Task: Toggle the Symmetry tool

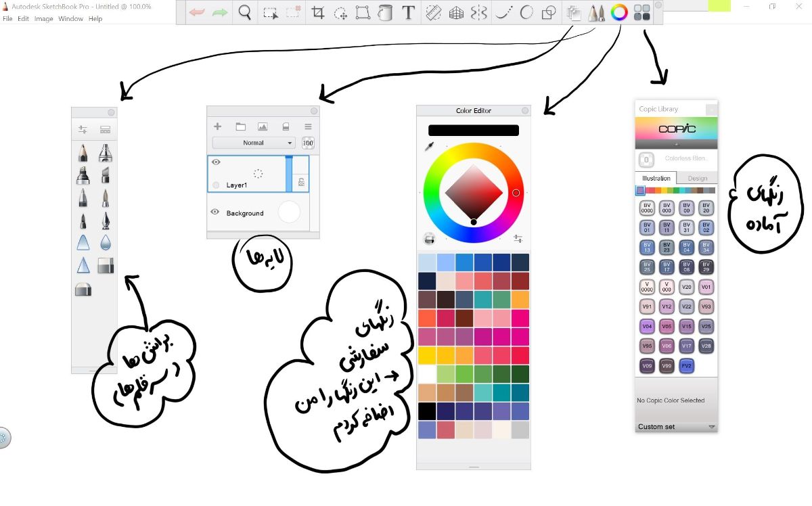Action: [478, 13]
